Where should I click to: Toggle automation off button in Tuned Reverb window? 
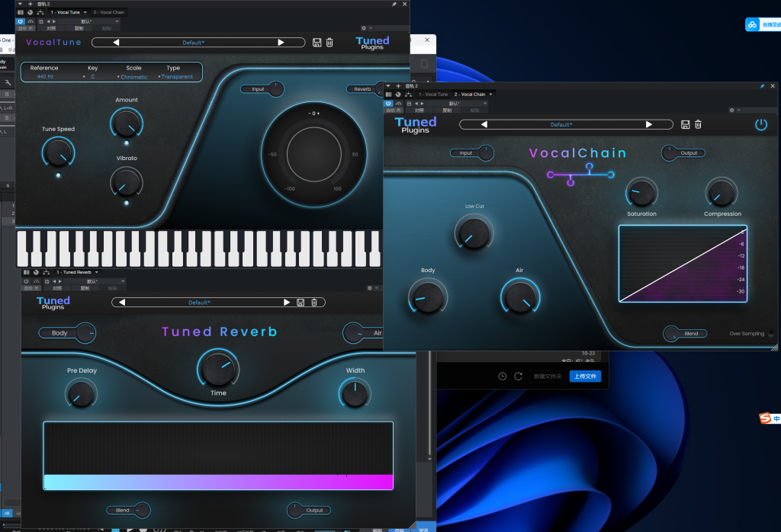coord(32,288)
